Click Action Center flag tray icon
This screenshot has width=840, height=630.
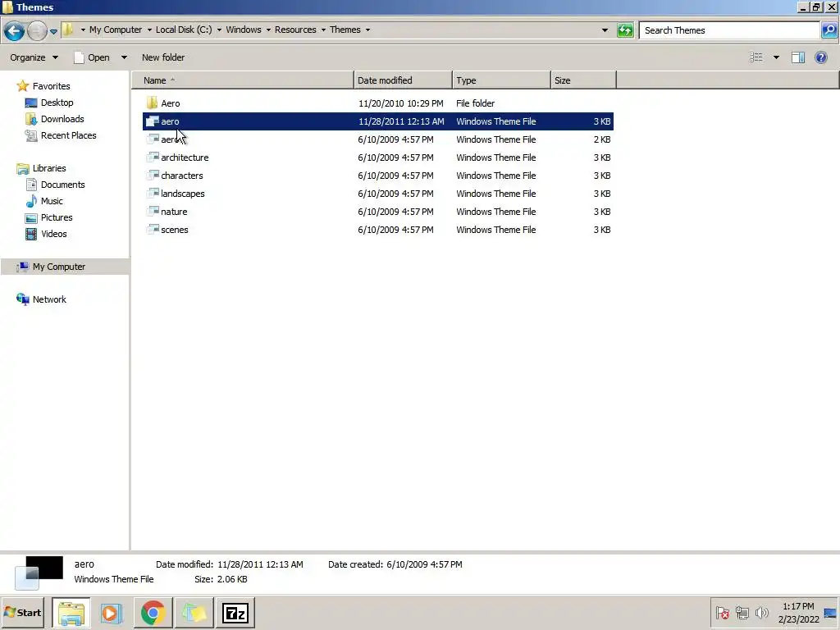(722, 612)
